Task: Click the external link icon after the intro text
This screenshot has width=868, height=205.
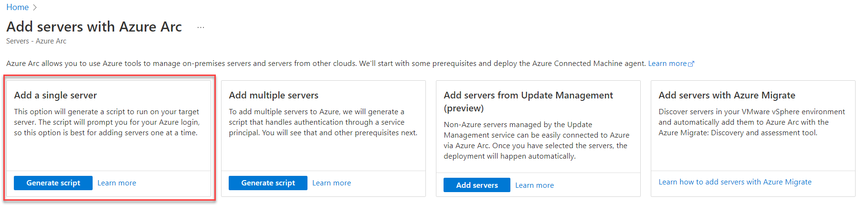Action: pos(691,64)
